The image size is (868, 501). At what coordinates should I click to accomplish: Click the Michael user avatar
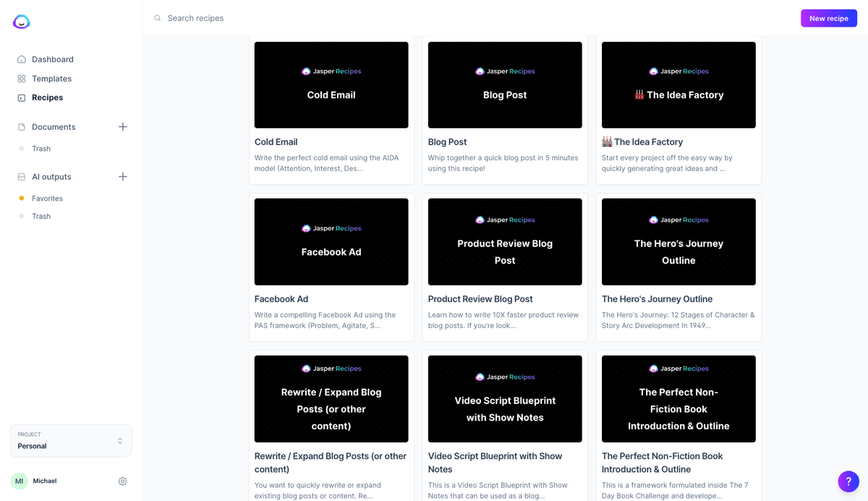[x=20, y=481]
